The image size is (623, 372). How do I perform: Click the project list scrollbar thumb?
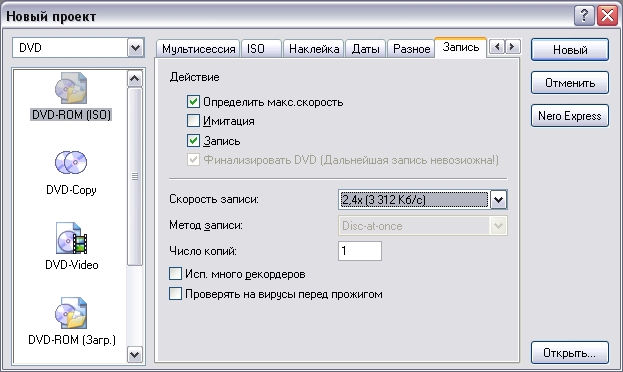point(135,176)
